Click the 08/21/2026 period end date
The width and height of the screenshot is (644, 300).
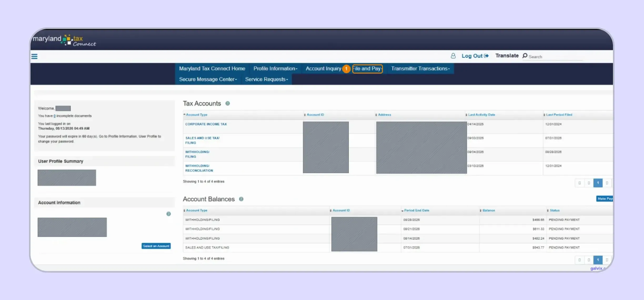tap(411, 229)
